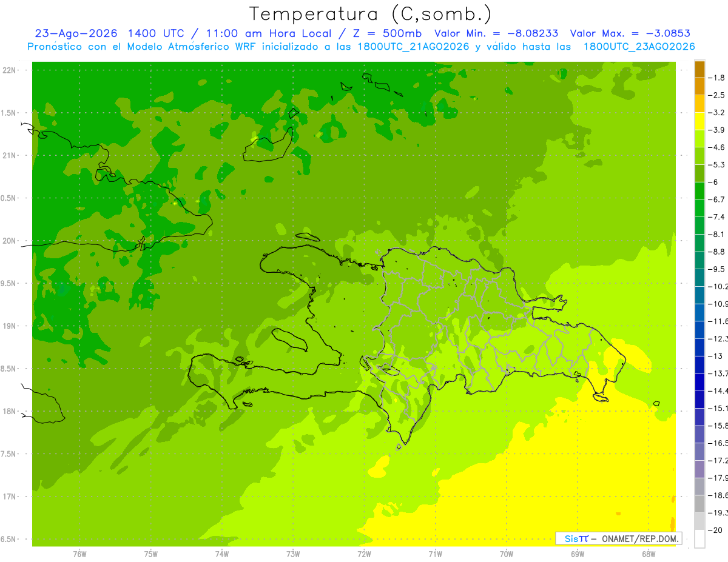Click the '-6.7' colorbar value
The image size is (728, 562).
pyautogui.click(x=718, y=199)
